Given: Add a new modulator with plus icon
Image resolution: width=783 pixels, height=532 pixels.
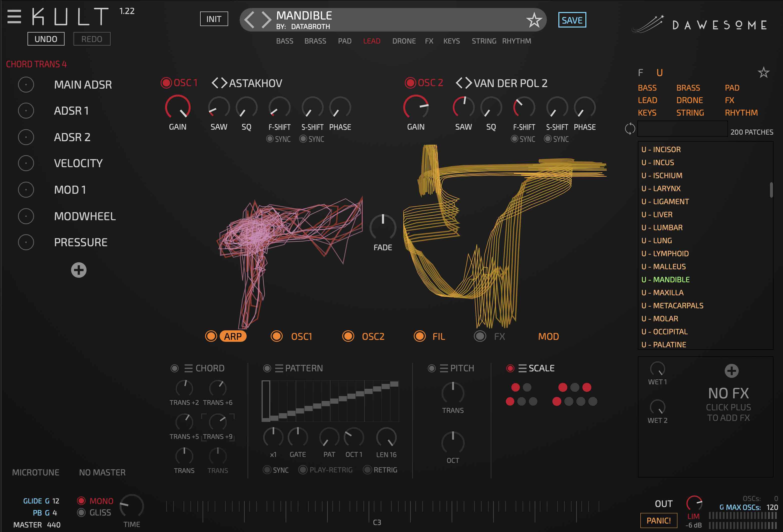Looking at the screenshot, I should click(x=79, y=270).
